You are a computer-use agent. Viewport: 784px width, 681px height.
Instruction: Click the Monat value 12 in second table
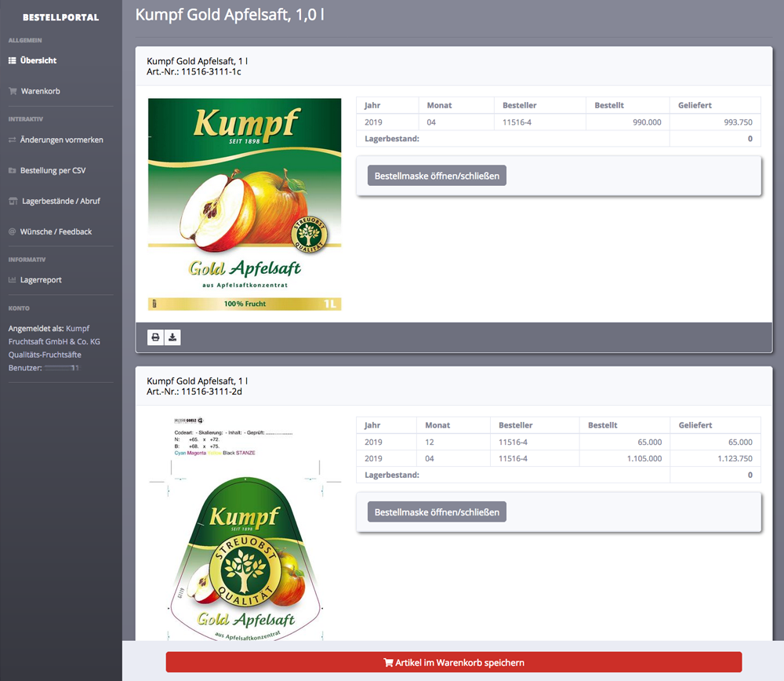tap(430, 442)
